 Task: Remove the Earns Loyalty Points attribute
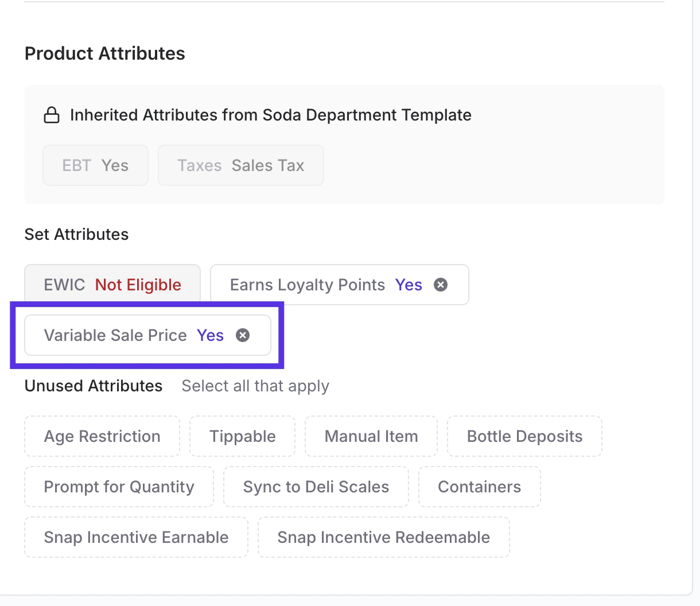coord(441,285)
